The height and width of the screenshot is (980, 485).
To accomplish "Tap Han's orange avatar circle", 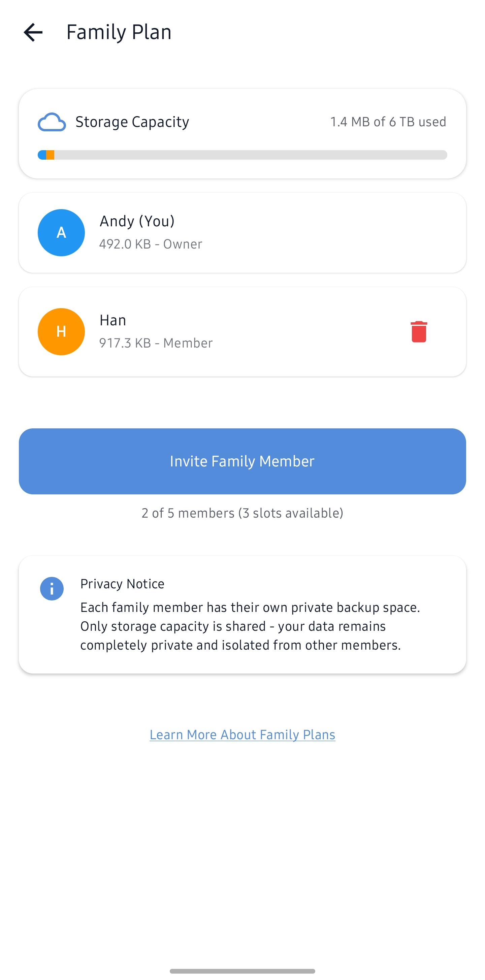I will tap(61, 331).
